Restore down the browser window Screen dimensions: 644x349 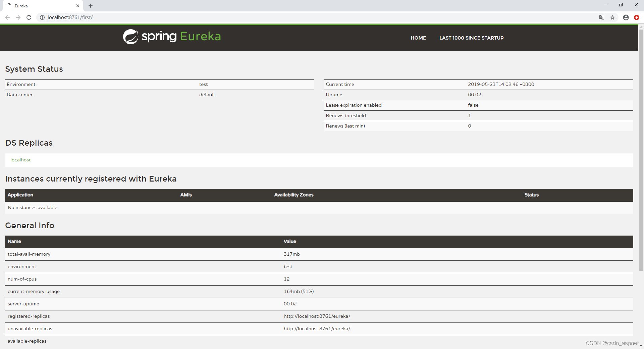[x=621, y=5]
